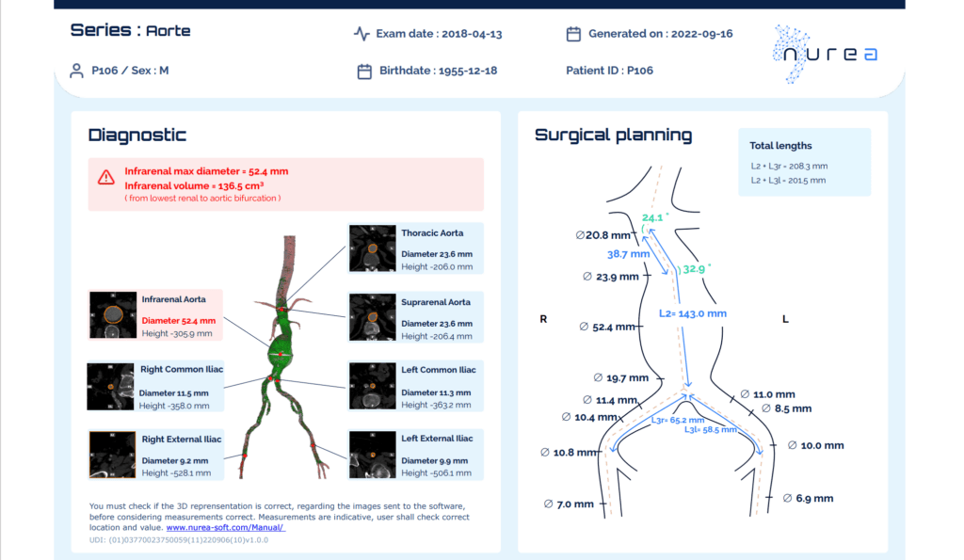The height and width of the screenshot is (560, 964).
Task: Select the L2= 143.0 mm length label
Action: click(693, 313)
